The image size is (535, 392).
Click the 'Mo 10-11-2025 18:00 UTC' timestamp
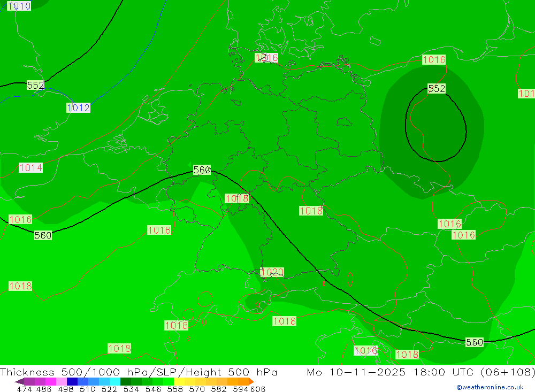coord(392,372)
